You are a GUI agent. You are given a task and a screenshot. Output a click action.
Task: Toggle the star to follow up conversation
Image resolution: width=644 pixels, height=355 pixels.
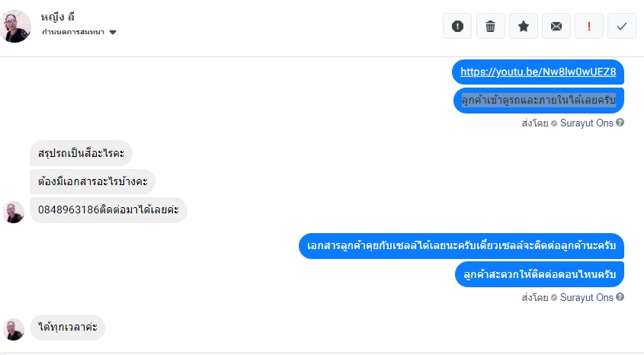524,26
